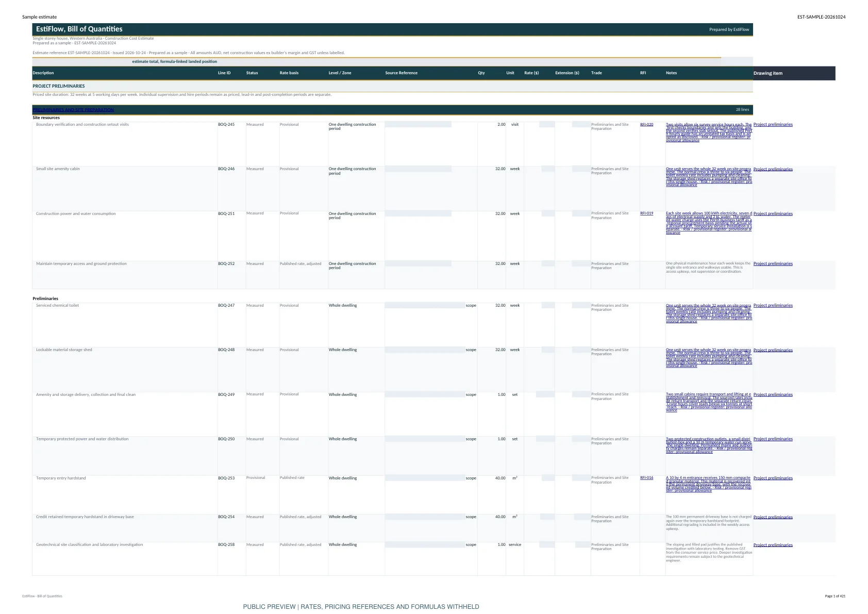Click the "28 lines" count label
The image size is (868, 614).
(x=742, y=109)
